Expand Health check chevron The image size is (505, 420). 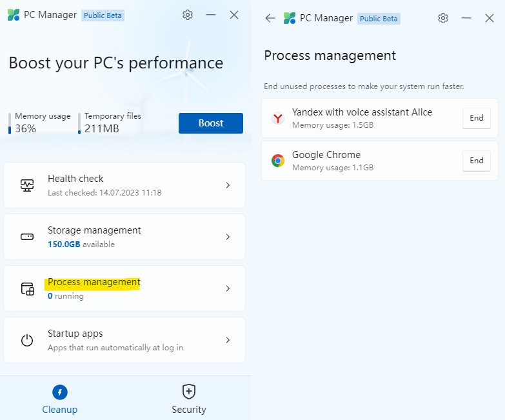[228, 185]
